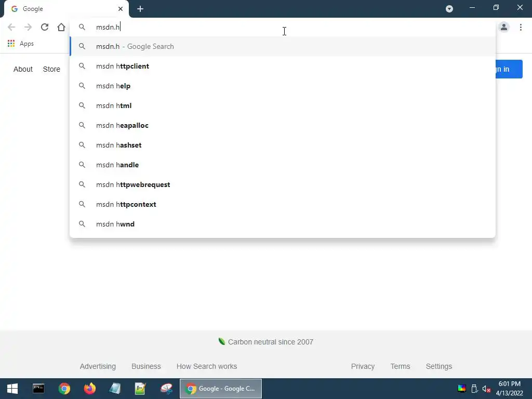Click the browser back arrow
Viewport: 532px width, 399px height.
click(11, 27)
